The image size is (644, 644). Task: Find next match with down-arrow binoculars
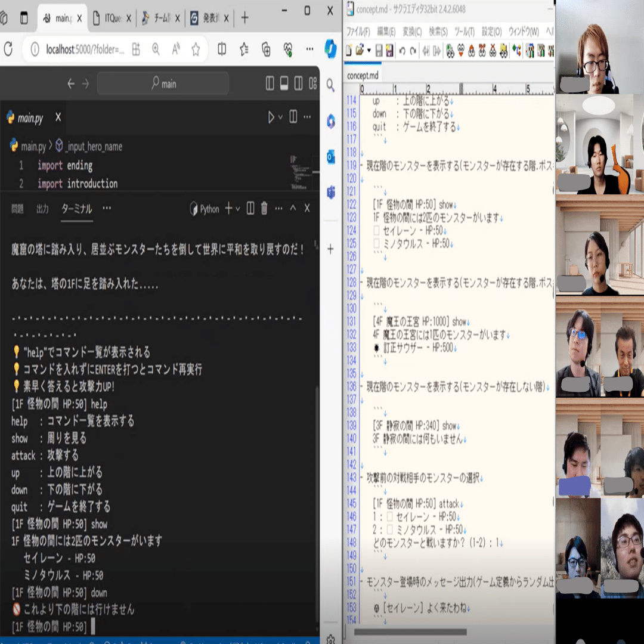461,51
